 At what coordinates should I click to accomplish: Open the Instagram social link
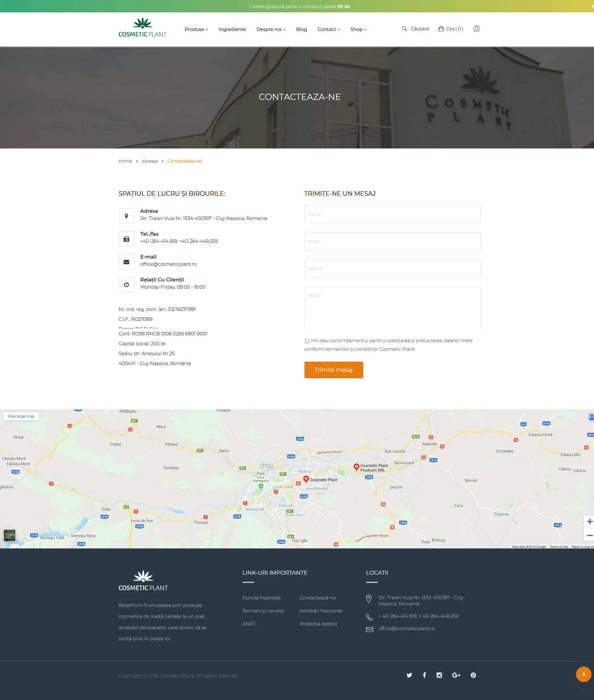click(439, 675)
